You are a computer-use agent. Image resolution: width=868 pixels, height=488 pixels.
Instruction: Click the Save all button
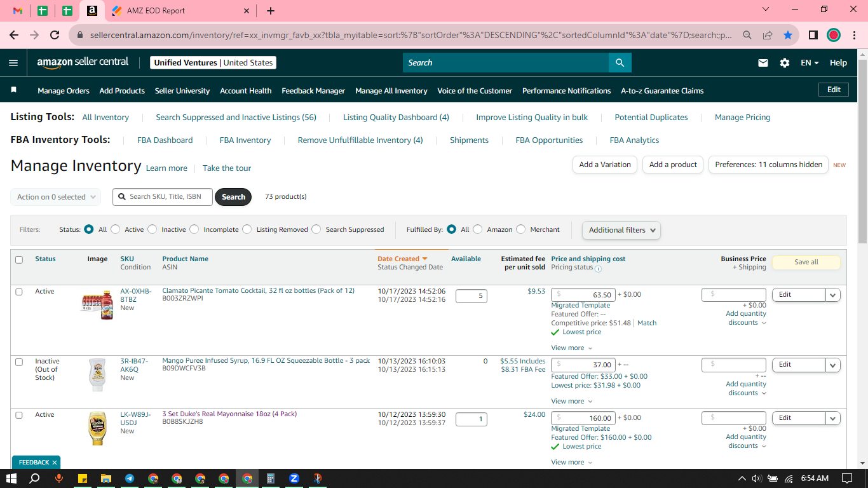pyautogui.click(x=806, y=262)
